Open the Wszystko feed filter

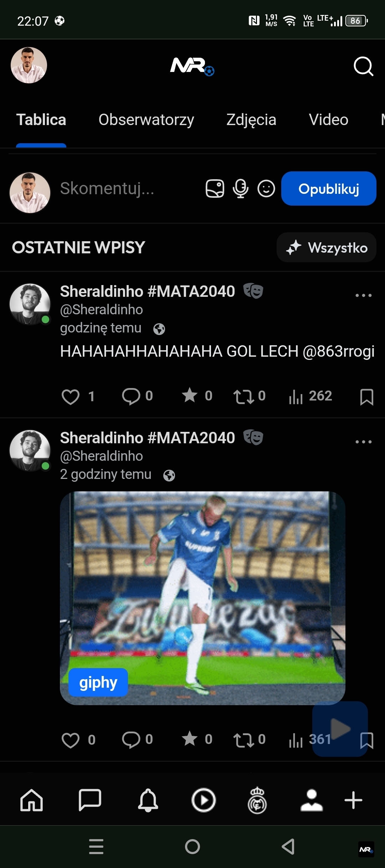327,248
